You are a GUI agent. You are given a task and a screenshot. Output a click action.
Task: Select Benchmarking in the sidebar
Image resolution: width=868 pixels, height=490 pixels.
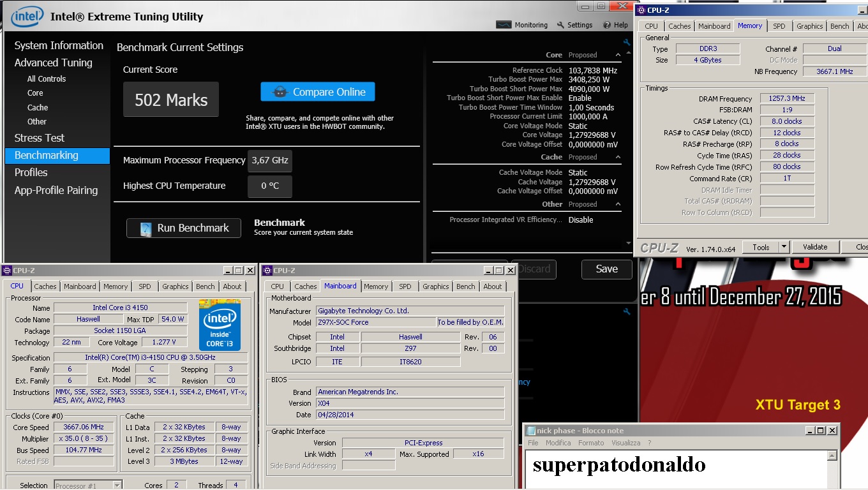tap(57, 156)
